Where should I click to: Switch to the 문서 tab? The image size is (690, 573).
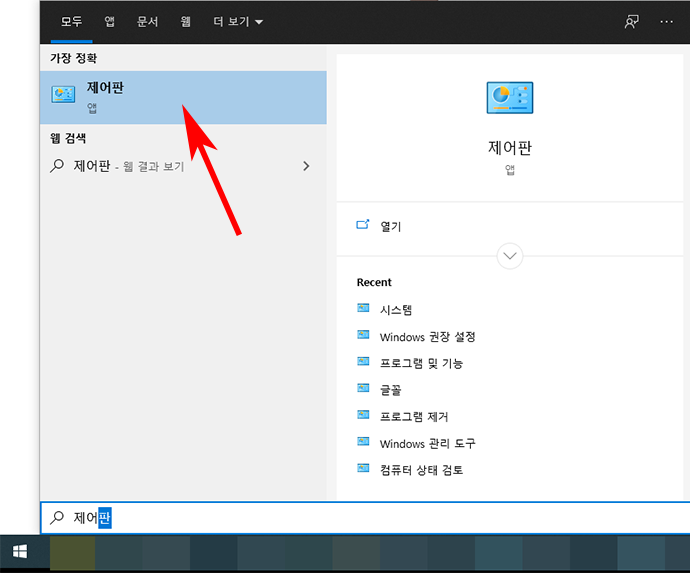pyautogui.click(x=147, y=22)
